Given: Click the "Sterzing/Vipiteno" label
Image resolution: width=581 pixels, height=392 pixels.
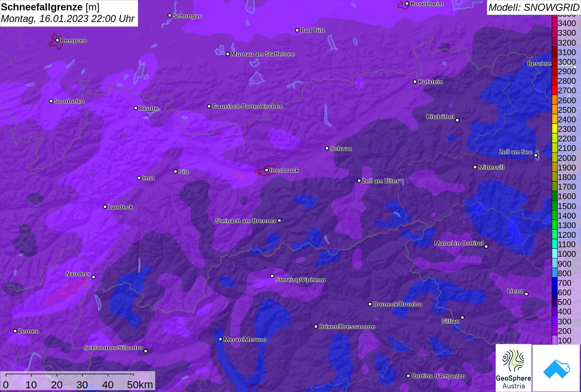Looking at the screenshot, I should (x=300, y=280).
